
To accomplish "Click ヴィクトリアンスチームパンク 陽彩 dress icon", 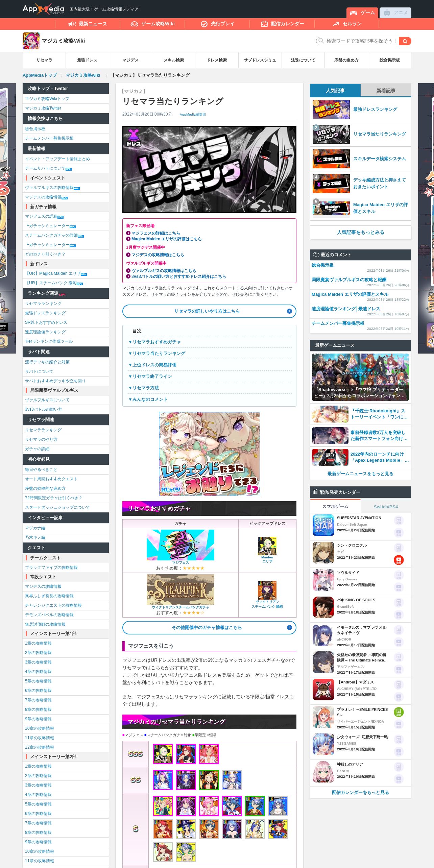I will [267, 590].
